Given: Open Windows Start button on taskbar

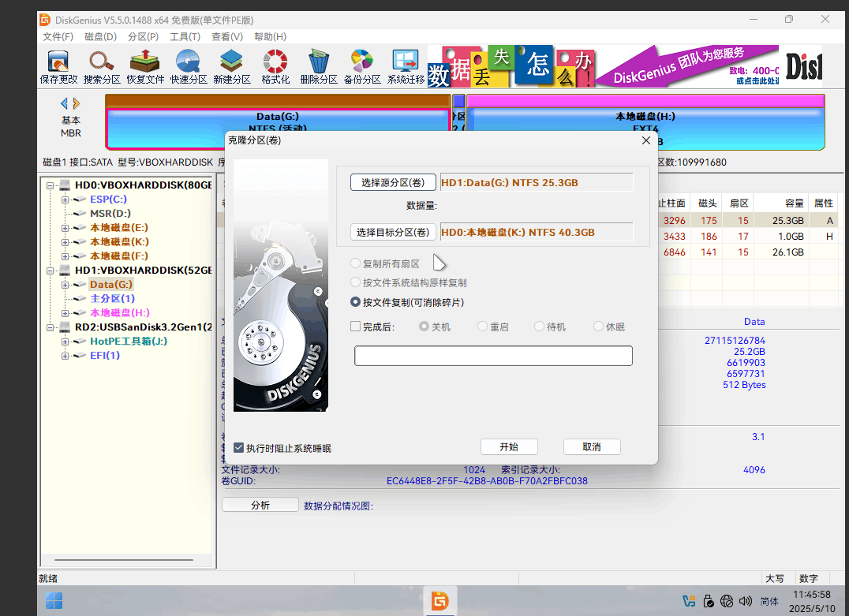Looking at the screenshot, I should pos(54,600).
